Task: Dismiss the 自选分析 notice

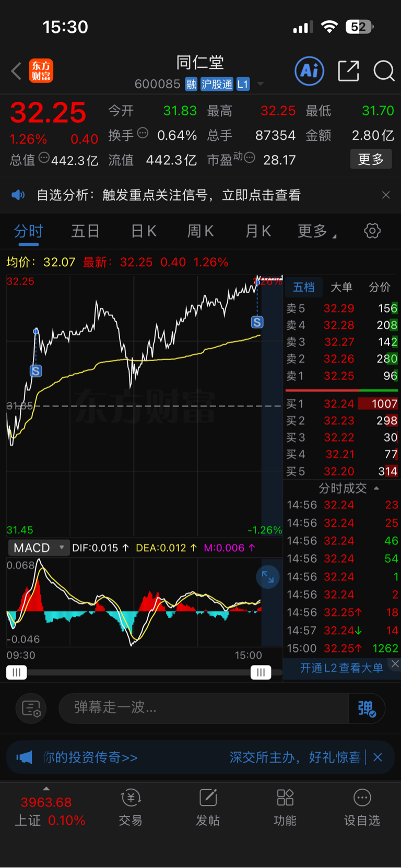Action: pos(386,195)
